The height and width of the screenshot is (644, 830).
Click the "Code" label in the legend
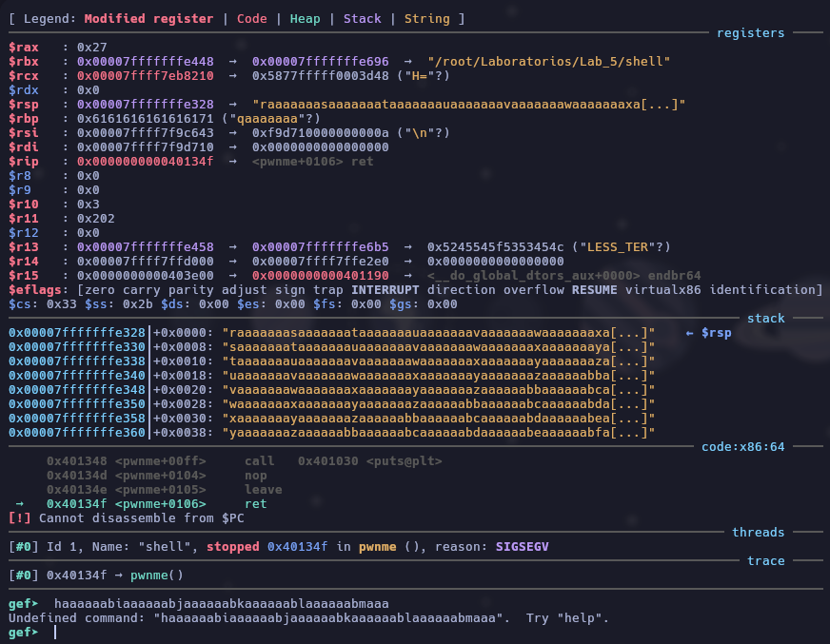tap(251, 18)
